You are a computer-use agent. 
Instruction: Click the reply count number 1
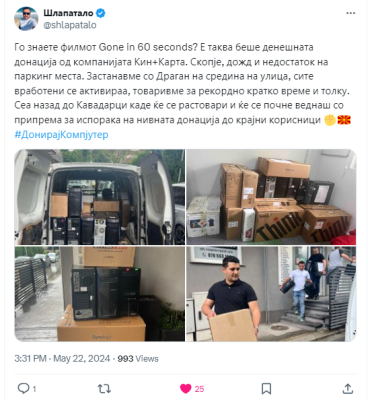[x=34, y=389]
